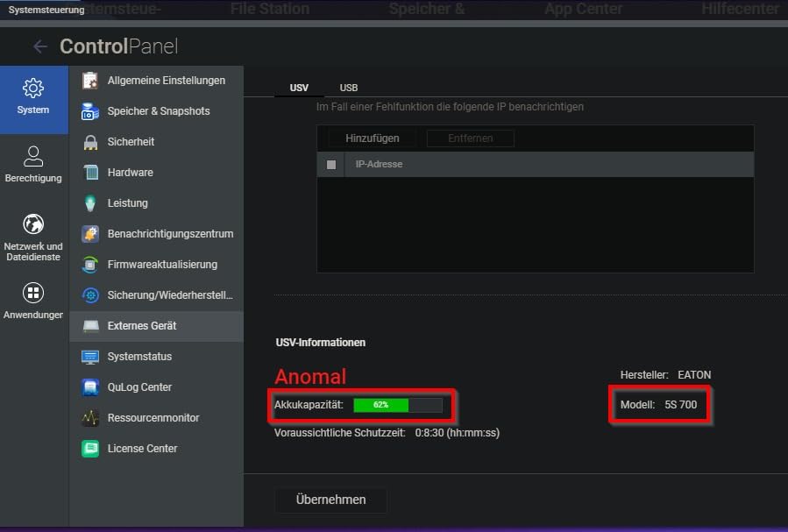Open Netzwerk und Dateidienste globe icon
This screenshot has height=532, width=788.
click(33, 224)
